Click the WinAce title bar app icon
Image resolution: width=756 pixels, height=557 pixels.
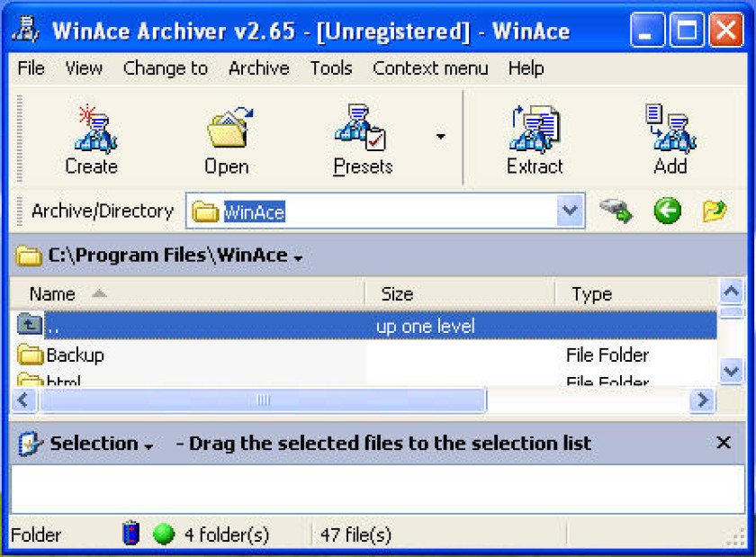coord(26,30)
